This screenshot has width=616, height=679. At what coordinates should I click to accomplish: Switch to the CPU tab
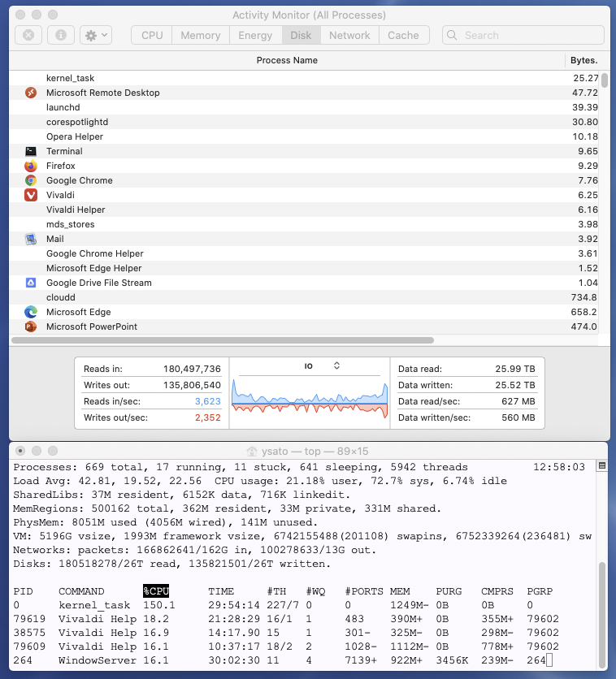click(x=152, y=36)
